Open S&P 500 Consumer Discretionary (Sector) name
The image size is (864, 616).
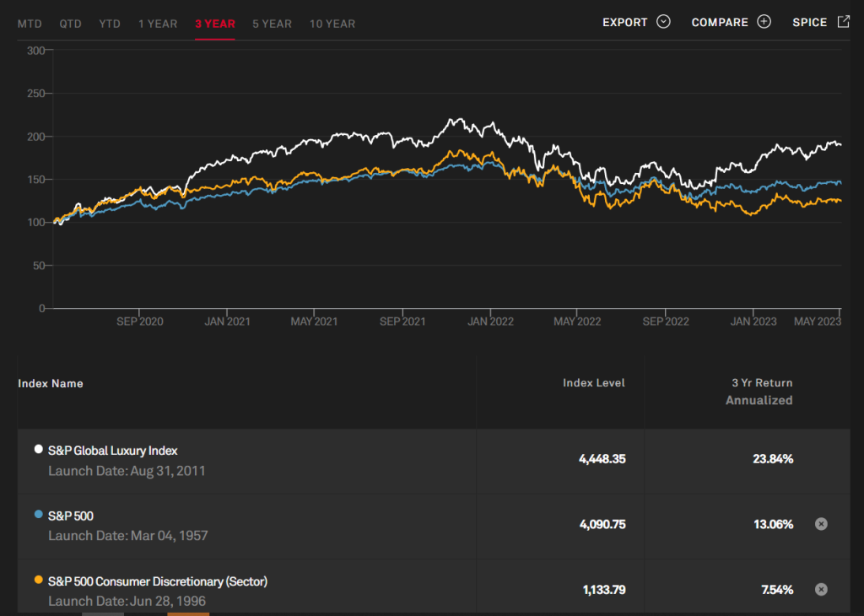pos(158,581)
